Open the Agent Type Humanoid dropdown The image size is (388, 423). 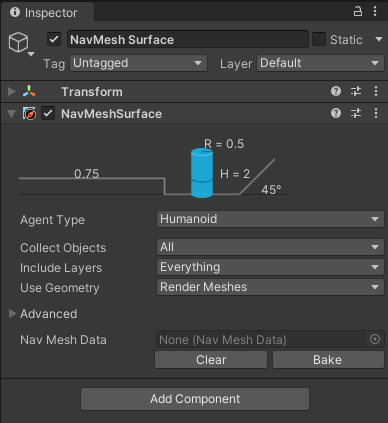click(x=270, y=219)
